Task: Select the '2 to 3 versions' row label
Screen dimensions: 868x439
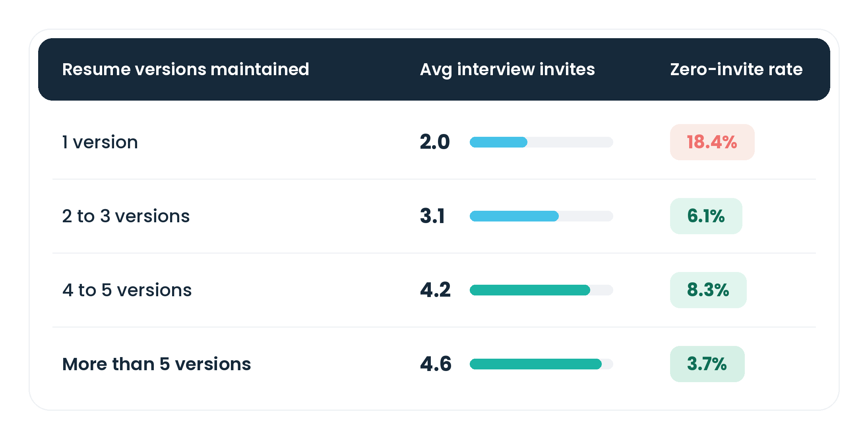Action: click(126, 216)
